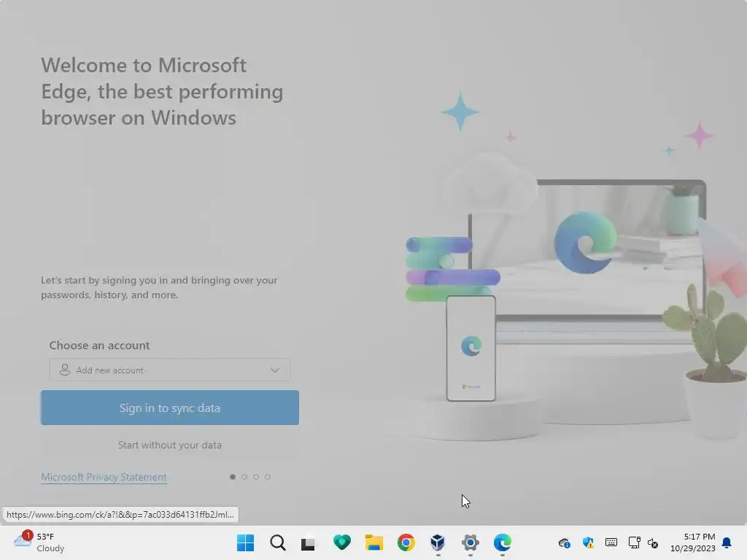The image size is (747, 560).
Task: Launch Google Chrome from taskbar
Action: click(406, 542)
